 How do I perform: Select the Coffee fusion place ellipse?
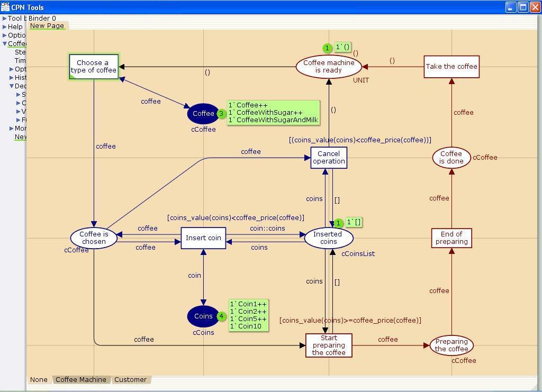[203, 114]
